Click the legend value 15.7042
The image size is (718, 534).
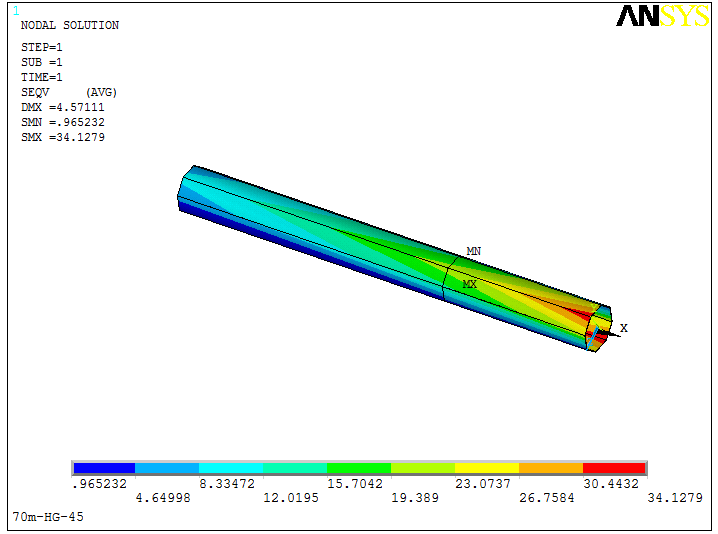coord(355,484)
